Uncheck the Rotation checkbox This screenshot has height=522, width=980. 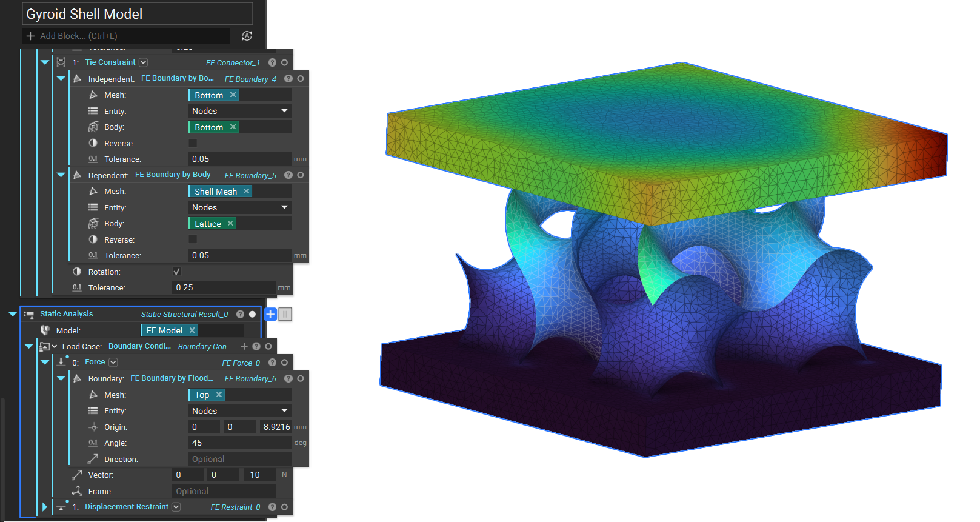click(x=176, y=272)
